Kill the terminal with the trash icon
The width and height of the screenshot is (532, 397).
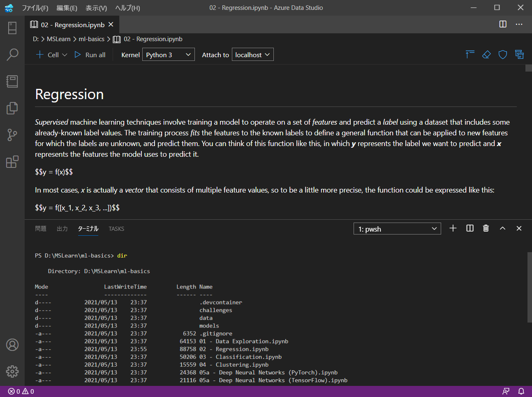tap(486, 228)
